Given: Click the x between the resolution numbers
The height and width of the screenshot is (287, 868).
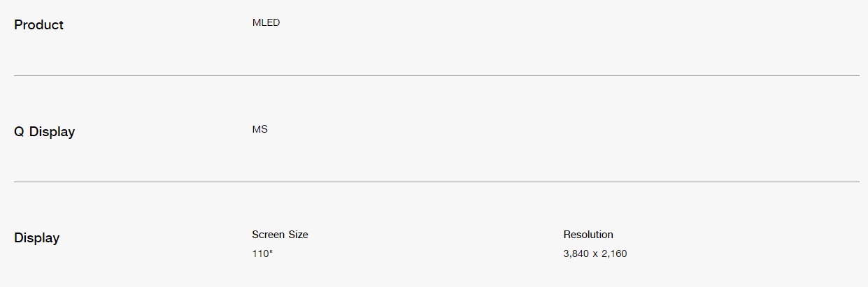Looking at the screenshot, I should click(595, 254).
